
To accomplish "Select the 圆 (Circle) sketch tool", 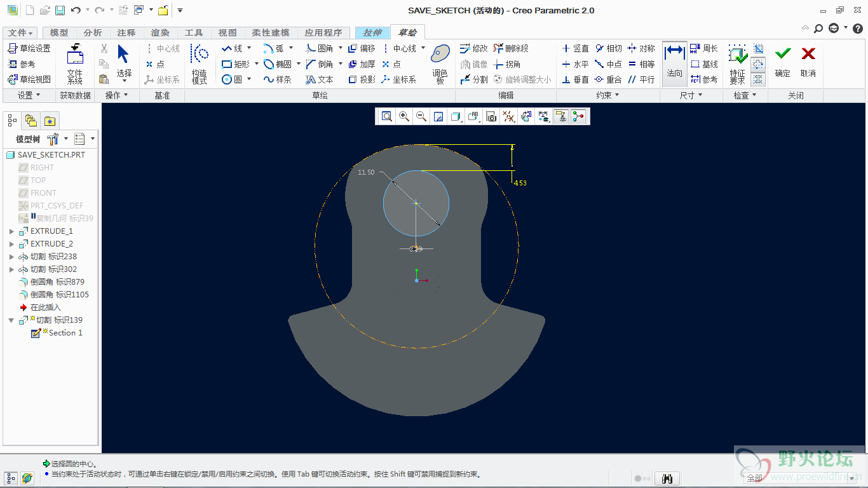I will point(232,79).
